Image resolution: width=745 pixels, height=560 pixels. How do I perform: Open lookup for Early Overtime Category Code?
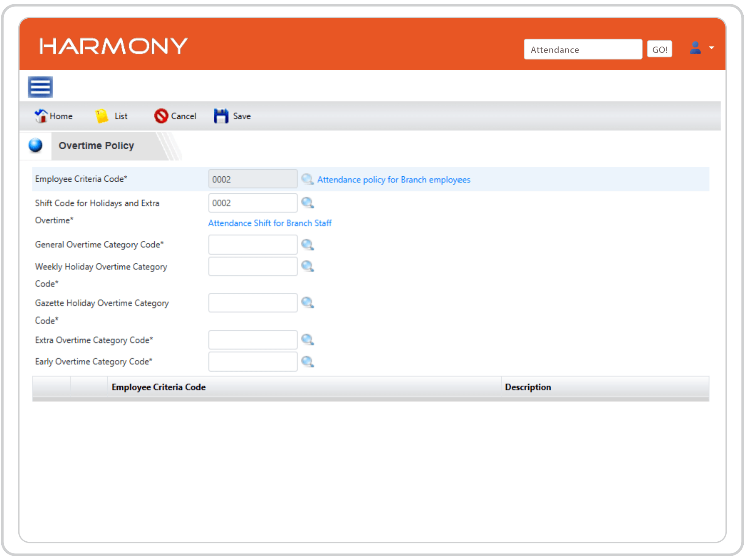(307, 361)
